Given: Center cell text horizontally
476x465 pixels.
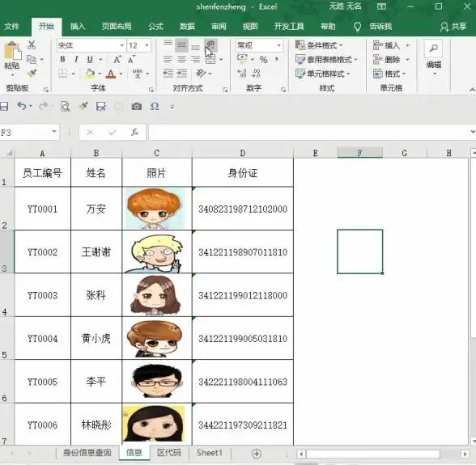Looking at the screenshot, I should [x=181, y=59].
